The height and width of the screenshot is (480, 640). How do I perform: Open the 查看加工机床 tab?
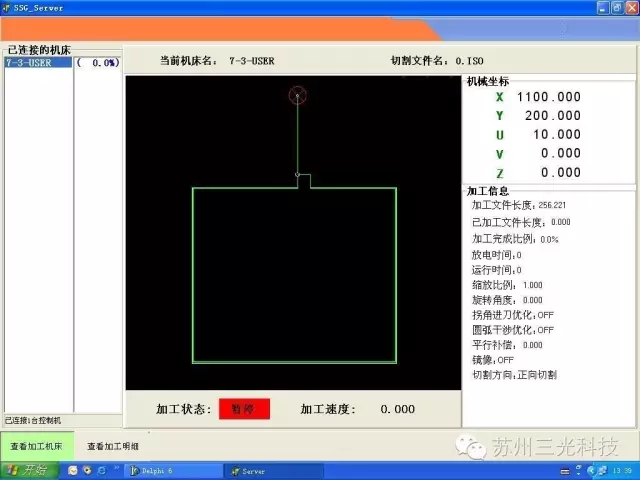[x=36, y=446]
